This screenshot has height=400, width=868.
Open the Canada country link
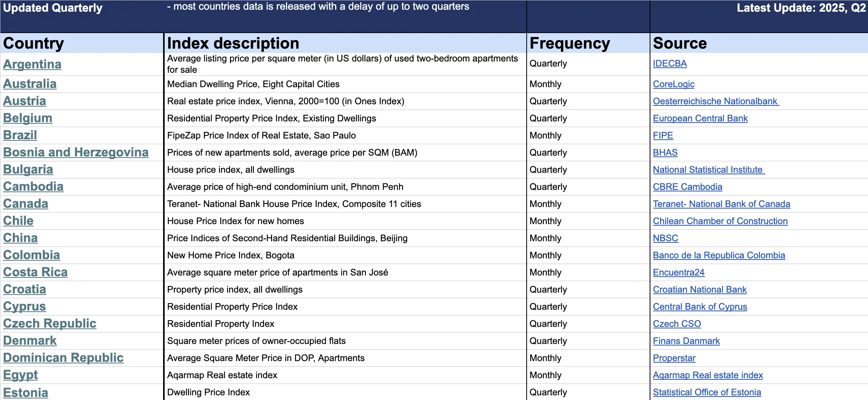pyautogui.click(x=25, y=204)
